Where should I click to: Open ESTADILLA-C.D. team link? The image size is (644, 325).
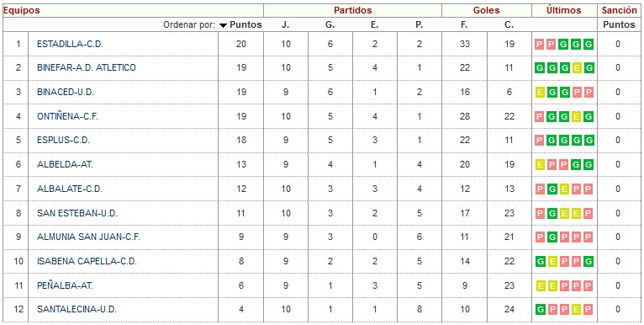point(70,44)
